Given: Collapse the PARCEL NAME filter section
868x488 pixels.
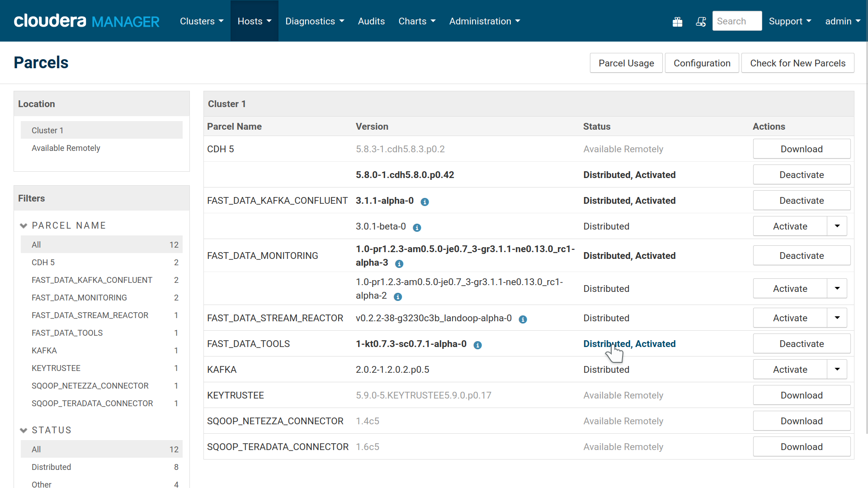Looking at the screenshot, I should (x=63, y=225).
